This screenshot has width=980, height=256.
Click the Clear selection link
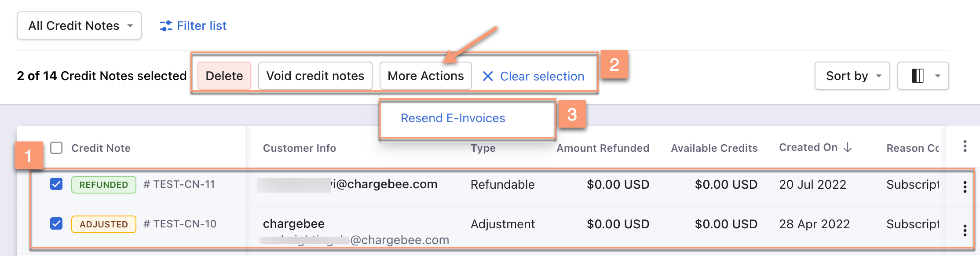click(542, 76)
